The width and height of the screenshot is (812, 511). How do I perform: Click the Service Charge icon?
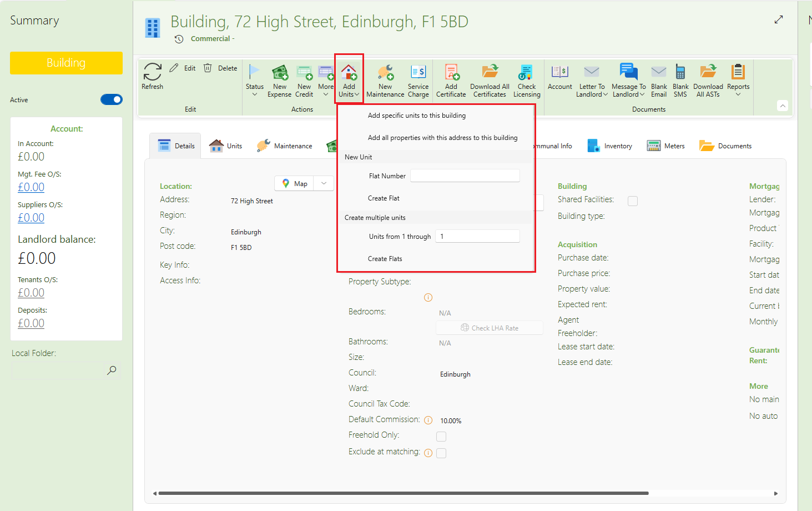pyautogui.click(x=418, y=72)
